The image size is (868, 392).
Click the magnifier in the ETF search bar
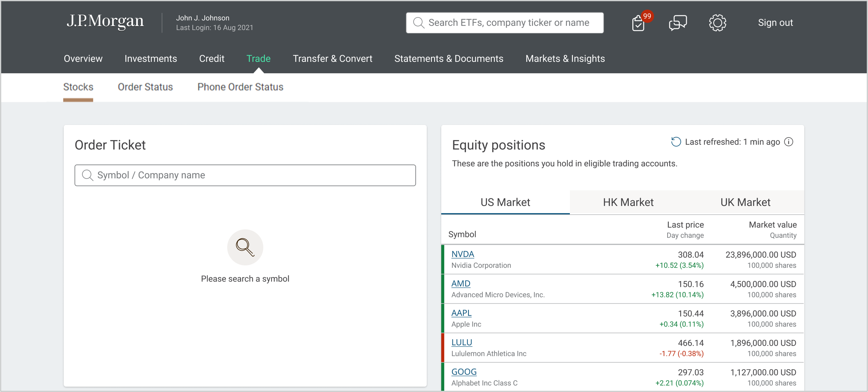coord(419,22)
